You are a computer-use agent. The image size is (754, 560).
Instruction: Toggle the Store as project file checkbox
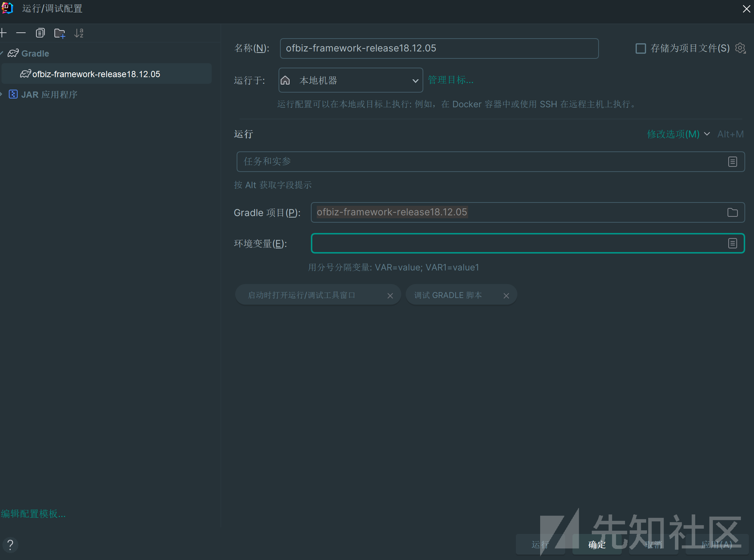pos(640,49)
